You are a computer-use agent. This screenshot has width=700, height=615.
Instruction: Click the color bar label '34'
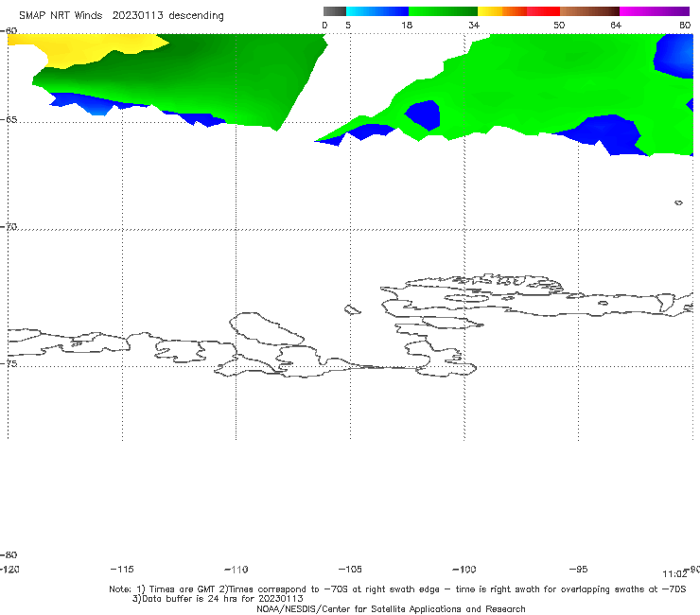[x=474, y=25]
